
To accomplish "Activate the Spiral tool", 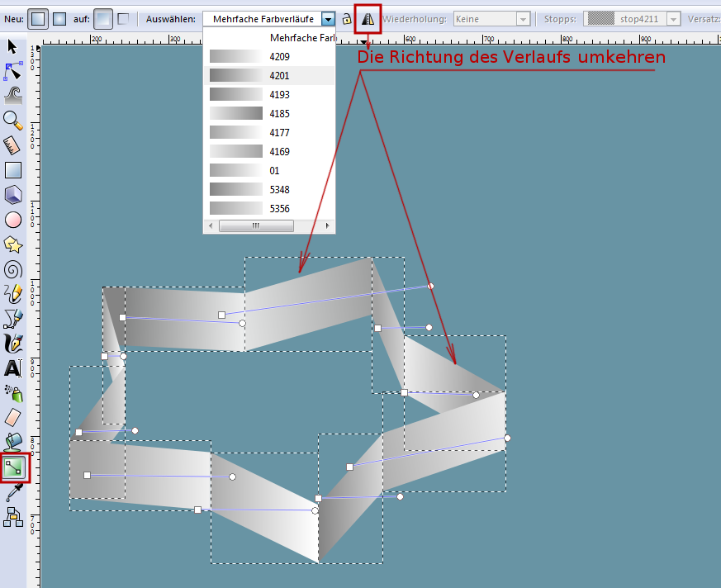I will pos(13,269).
